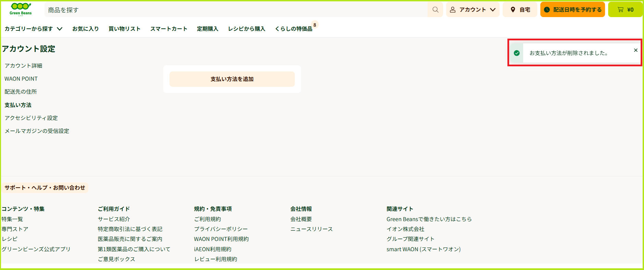The image size is (644, 270).
Task: Open グリーンビーンズ公式アプリ footer link
Action: (x=36, y=249)
